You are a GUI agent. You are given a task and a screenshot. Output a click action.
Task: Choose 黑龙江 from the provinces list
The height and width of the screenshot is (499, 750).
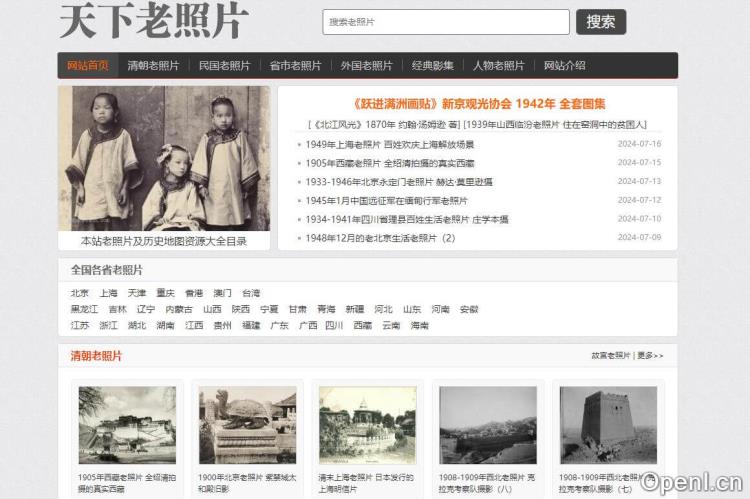click(x=84, y=310)
